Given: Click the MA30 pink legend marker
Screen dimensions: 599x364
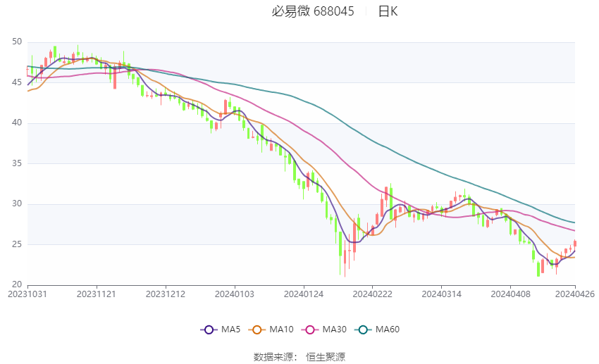Looking at the screenshot, I should pyautogui.click(x=310, y=330).
